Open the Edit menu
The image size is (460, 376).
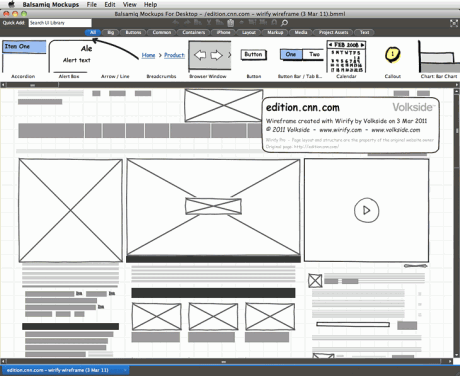[110, 5]
